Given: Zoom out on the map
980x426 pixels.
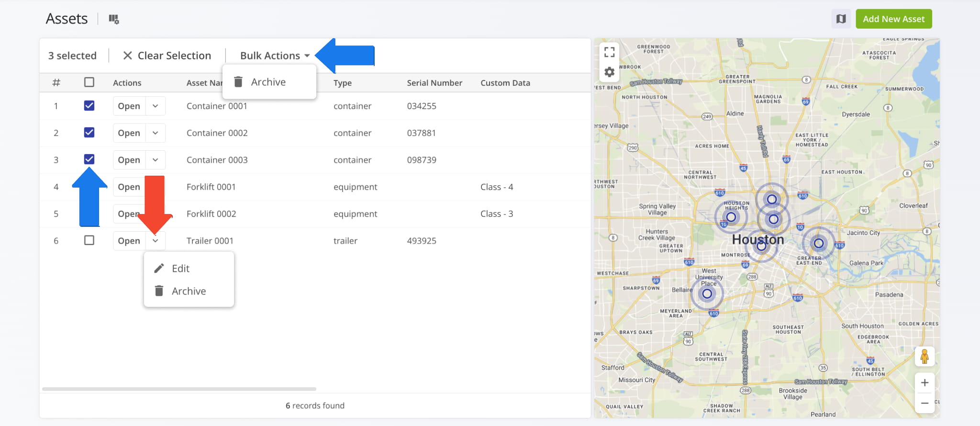Looking at the screenshot, I should [924, 403].
